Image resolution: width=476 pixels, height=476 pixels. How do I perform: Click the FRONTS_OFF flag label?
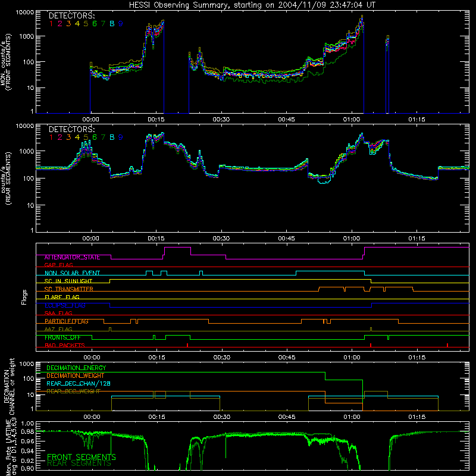[62, 337]
